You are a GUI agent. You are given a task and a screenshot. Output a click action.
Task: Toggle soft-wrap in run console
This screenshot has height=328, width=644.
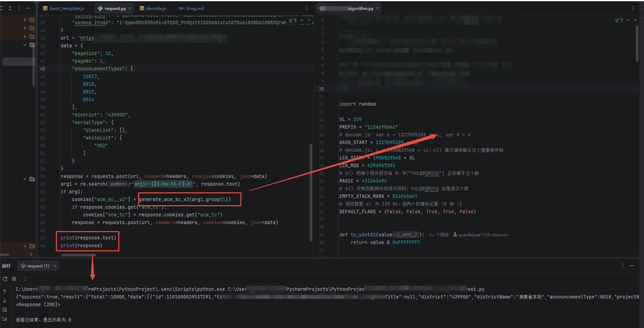pyautogui.click(x=5, y=310)
